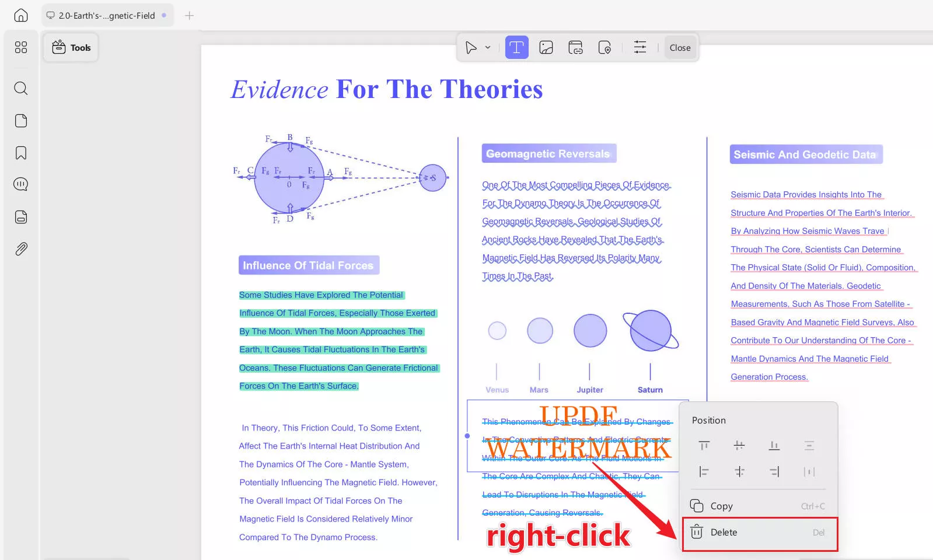Align selection to bottom in Position menu
This screenshot has height=560, width=933.
pyautogui.click(x=774, y=446)
